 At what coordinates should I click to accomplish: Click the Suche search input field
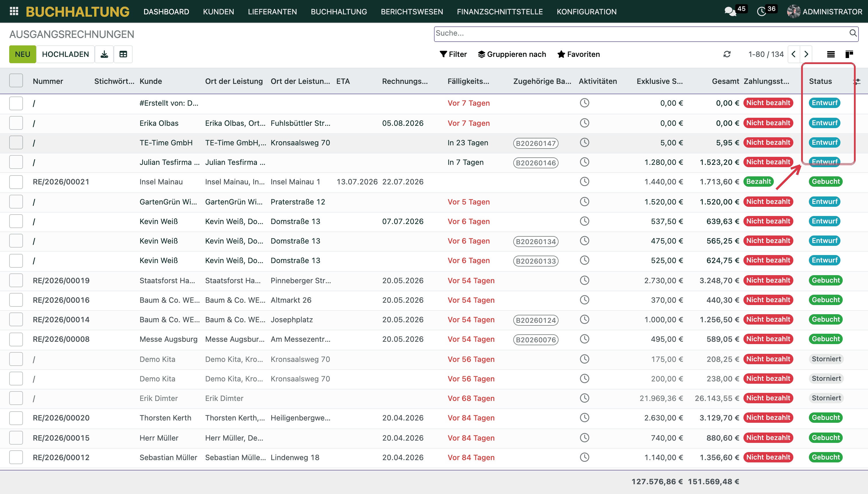[x=641, y=33]
